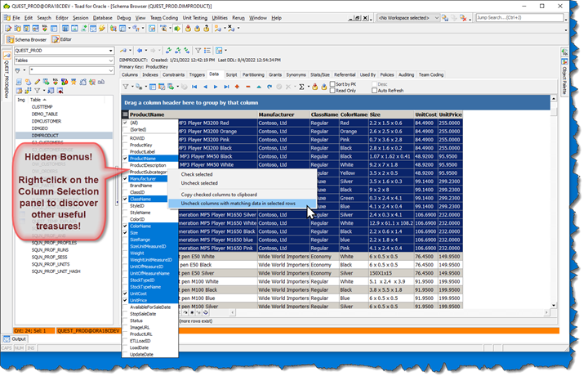Click the refresh data arrow icon
This screenshot has height=381, width=588.
(x=269, y=87)
